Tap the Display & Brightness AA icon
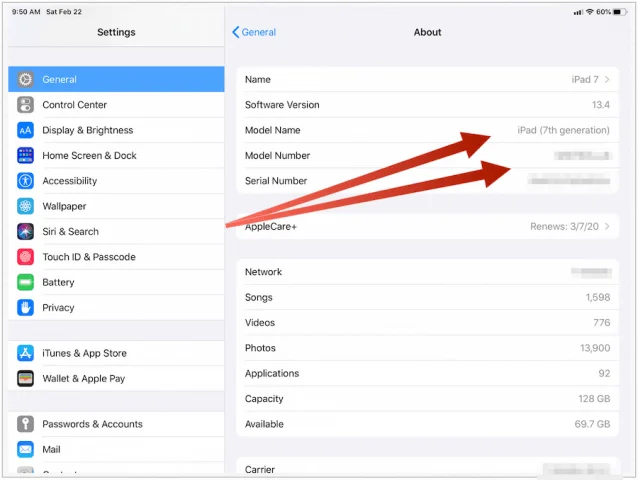This screenshot has height=480, width=638. click(25, 130)
